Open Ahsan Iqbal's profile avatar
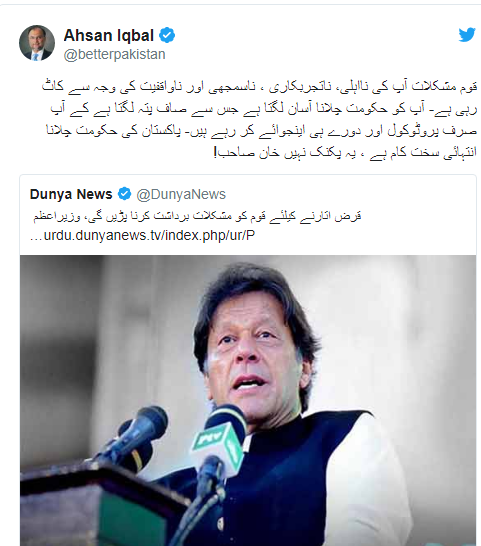 click(x=37, y=43)
